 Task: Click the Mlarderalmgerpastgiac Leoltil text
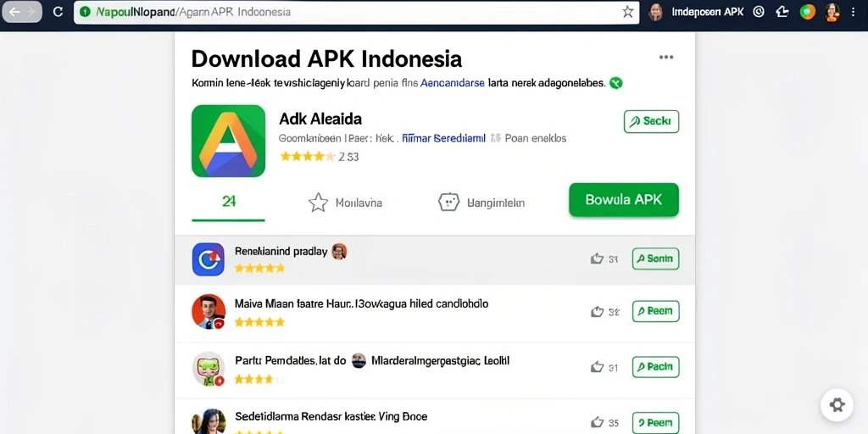pos(440,361)
